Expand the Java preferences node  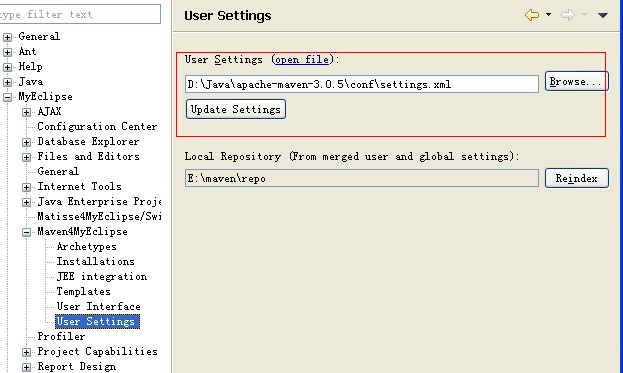point(7,82)
